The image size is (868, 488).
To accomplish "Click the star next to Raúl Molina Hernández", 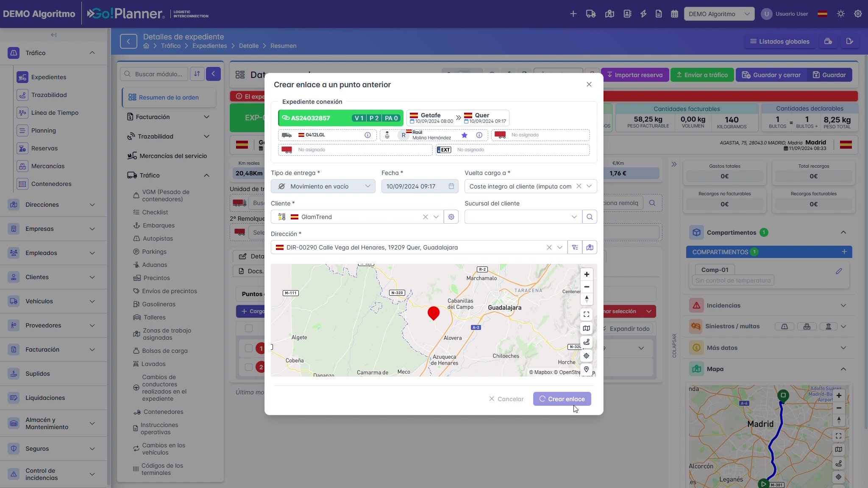I will (465, 135).
